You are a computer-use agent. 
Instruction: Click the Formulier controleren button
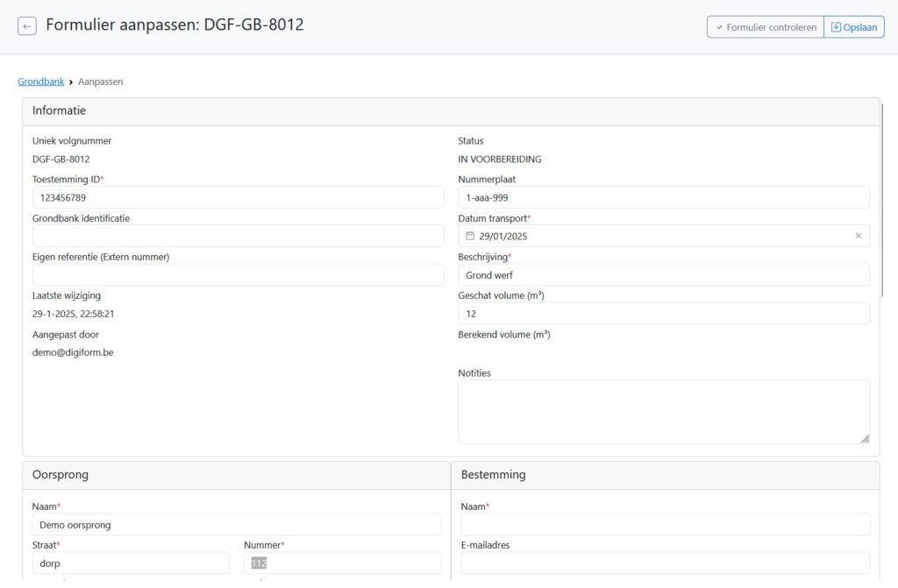point(765,26)
